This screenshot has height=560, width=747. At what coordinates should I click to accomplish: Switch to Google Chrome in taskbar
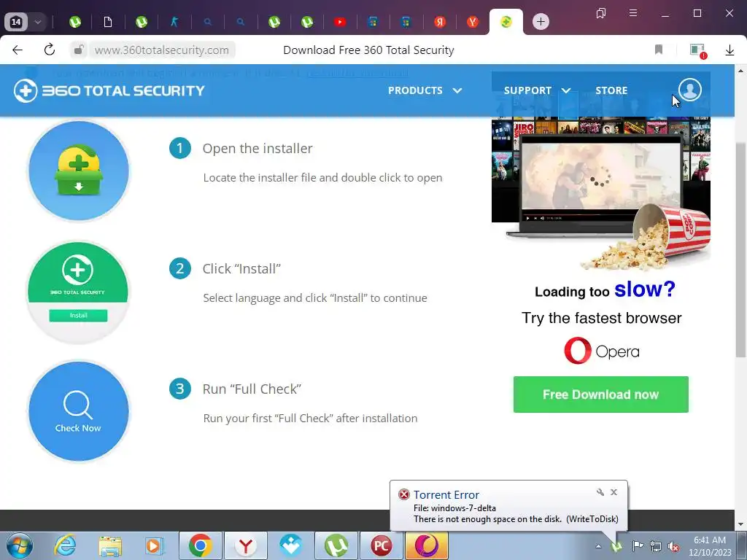coord(200,545)
